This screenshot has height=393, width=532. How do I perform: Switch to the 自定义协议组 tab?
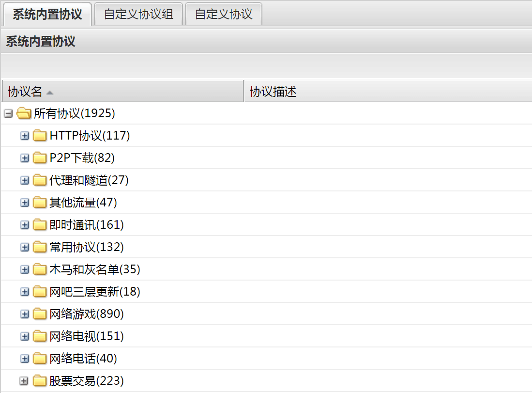pos(138,14)
